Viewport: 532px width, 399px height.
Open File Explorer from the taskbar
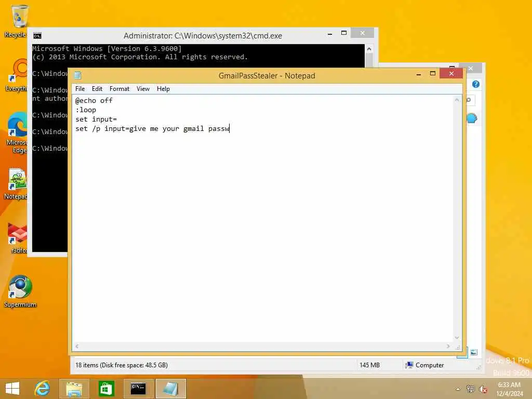(x=74, y=389)
